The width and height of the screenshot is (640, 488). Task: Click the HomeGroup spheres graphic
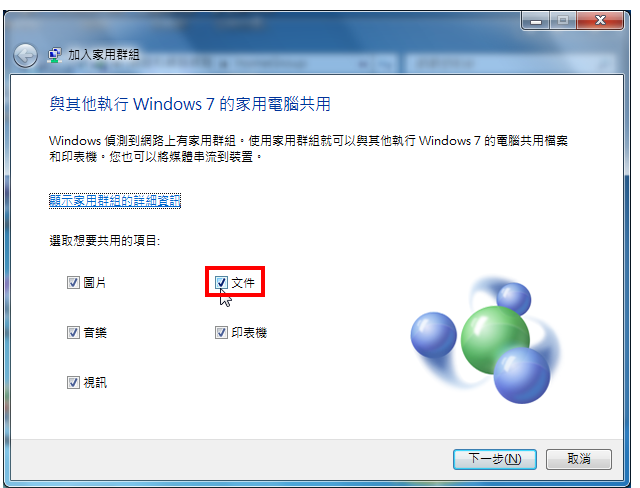[x=485, y=340]
